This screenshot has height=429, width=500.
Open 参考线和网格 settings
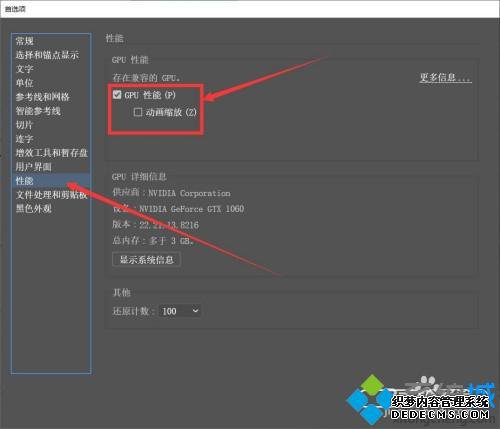(42, 97)
